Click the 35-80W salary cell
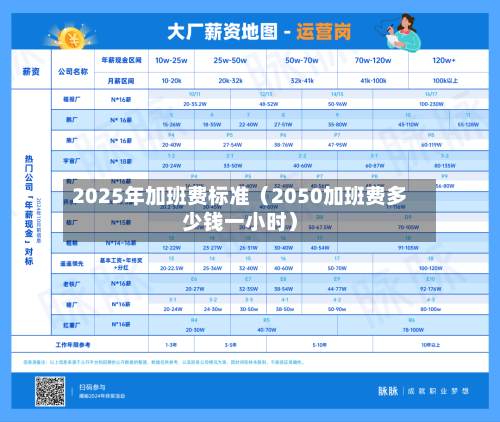 tap(337, 125)
